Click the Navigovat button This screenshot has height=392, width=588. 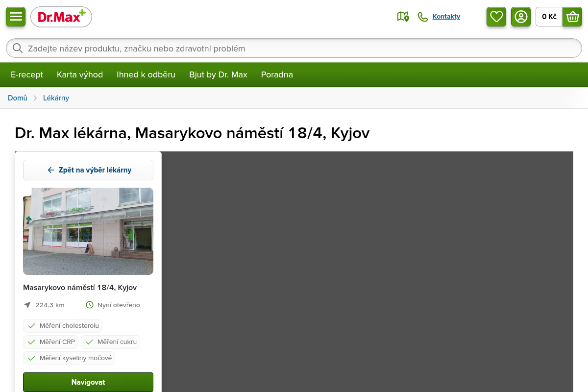point(88,382)
